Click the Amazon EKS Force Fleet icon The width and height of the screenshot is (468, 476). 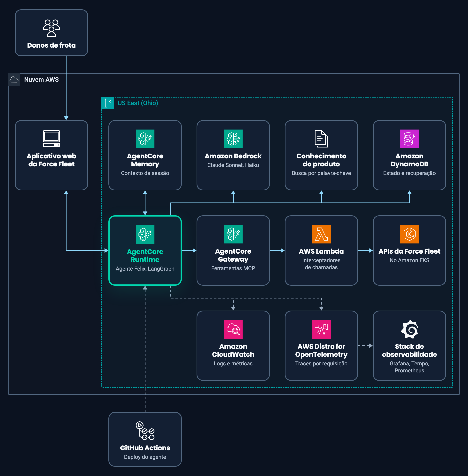(x=409, y=234)
